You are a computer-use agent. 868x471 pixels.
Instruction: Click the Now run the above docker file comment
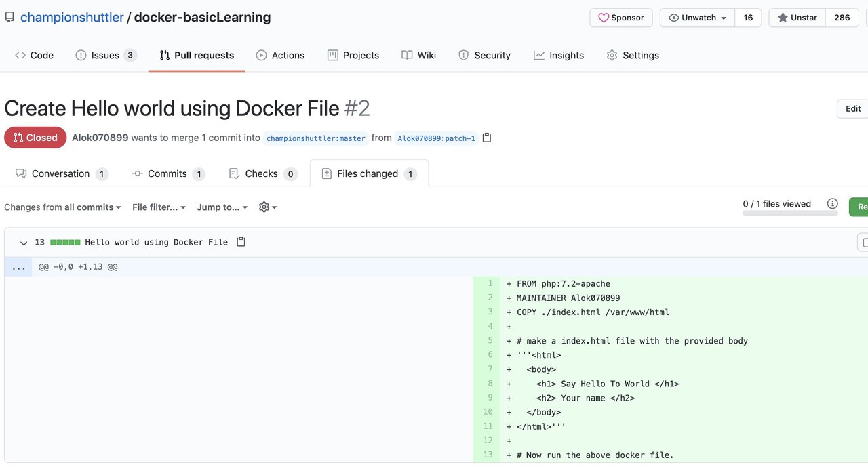tap(595, 455)
